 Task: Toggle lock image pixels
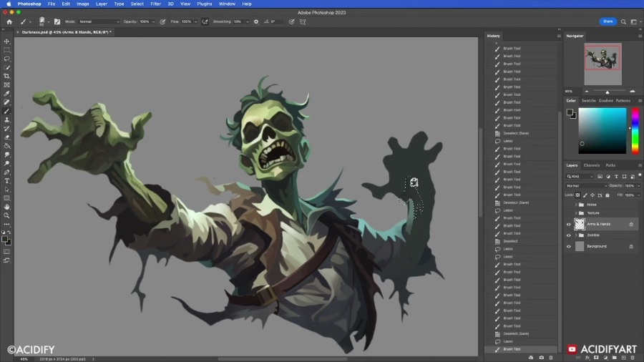(585, 195)
